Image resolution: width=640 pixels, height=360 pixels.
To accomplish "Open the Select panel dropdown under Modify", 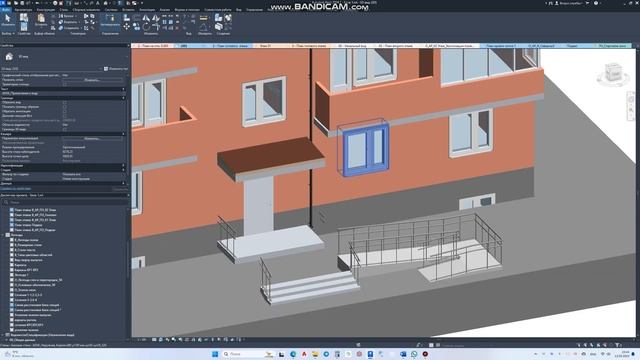I will (8, 33).
